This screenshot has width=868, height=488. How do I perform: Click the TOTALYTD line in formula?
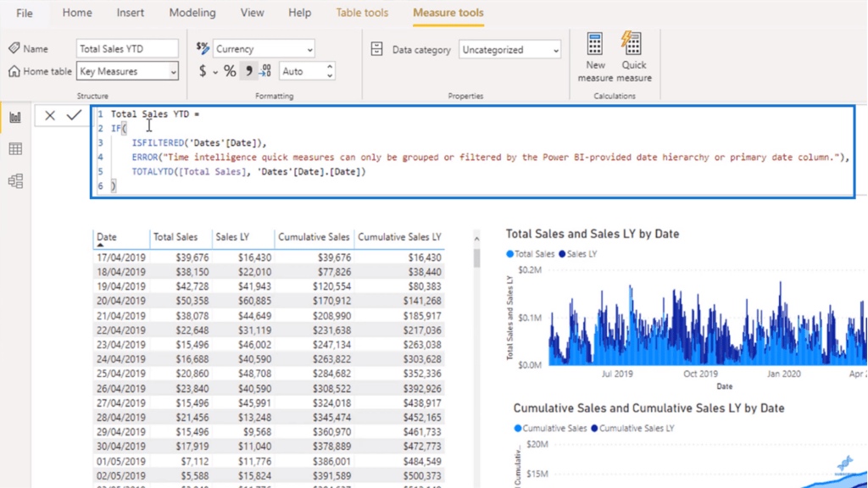tap(248, 171)
